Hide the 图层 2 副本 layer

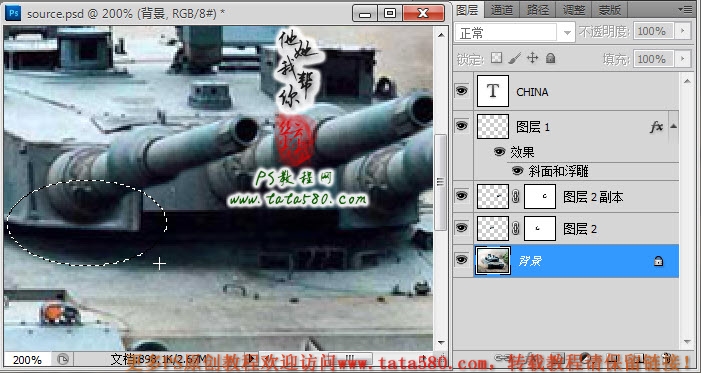pos(461,196)
